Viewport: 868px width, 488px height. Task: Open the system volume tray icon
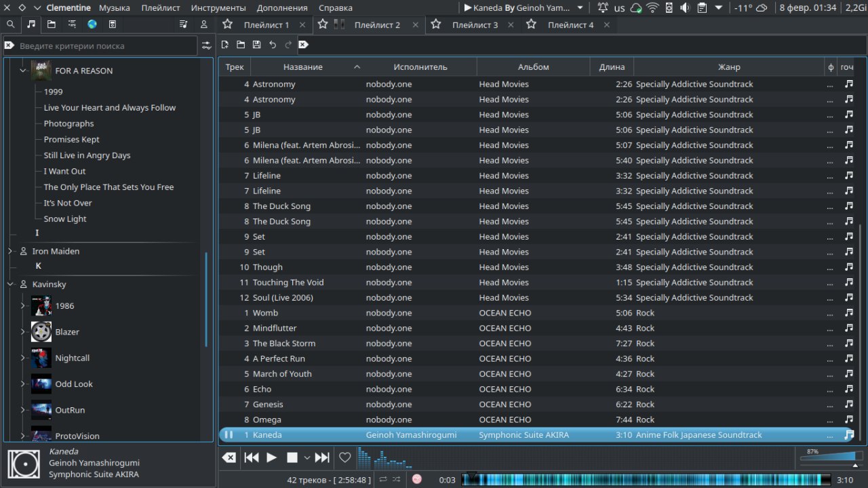tap(685, 8)
